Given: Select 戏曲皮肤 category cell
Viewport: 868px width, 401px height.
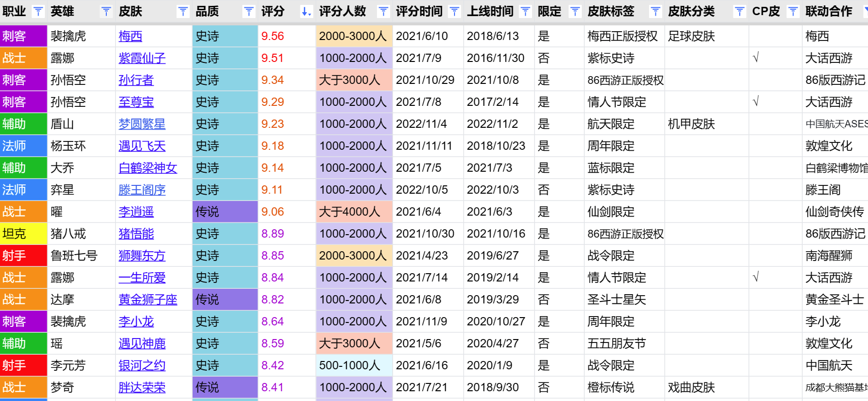Looking at the screenshot, I should click(x=707, y=387).
